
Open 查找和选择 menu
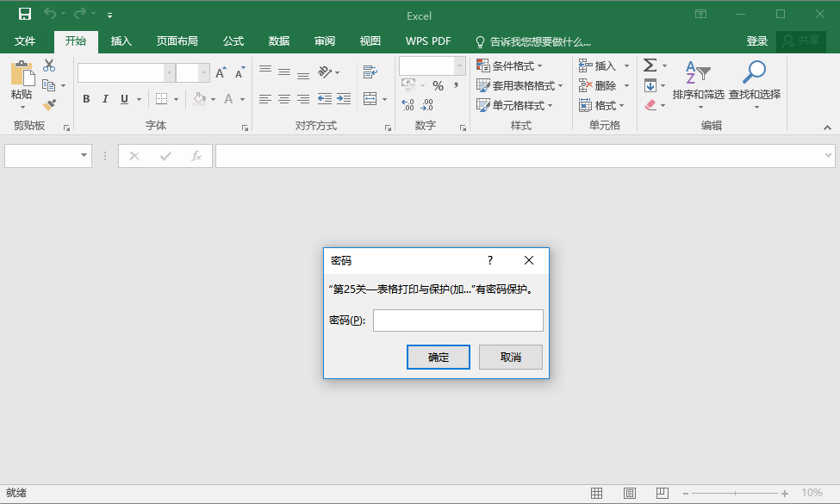coord(755,84)
